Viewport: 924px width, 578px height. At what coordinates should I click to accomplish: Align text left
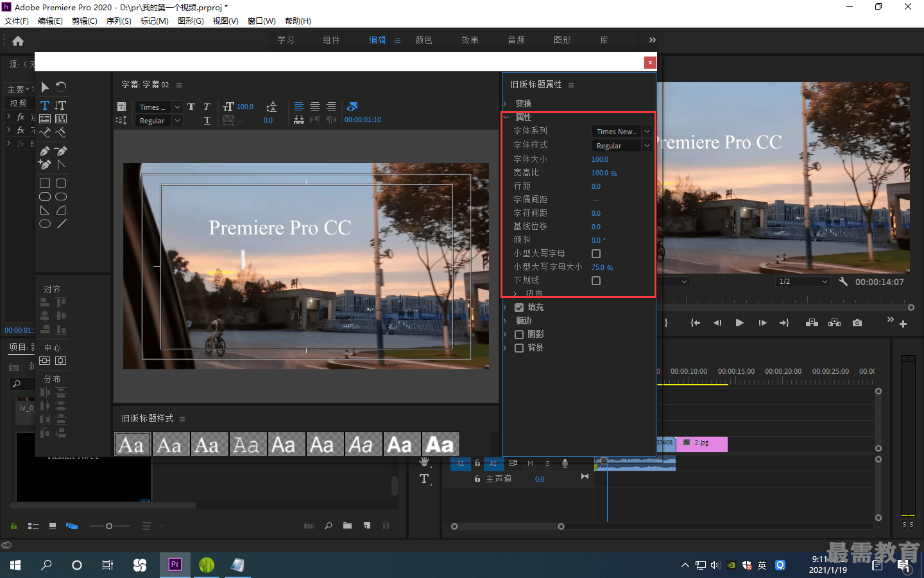(x=299, y=107)
